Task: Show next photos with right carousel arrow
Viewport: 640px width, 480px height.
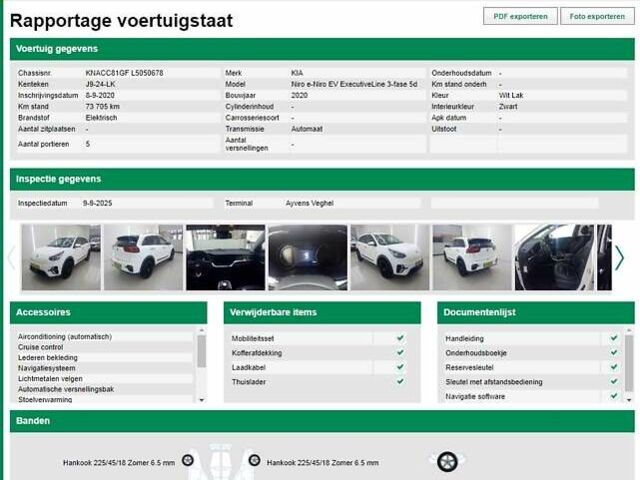Action: pyautogui.click(x=619, y=257)
